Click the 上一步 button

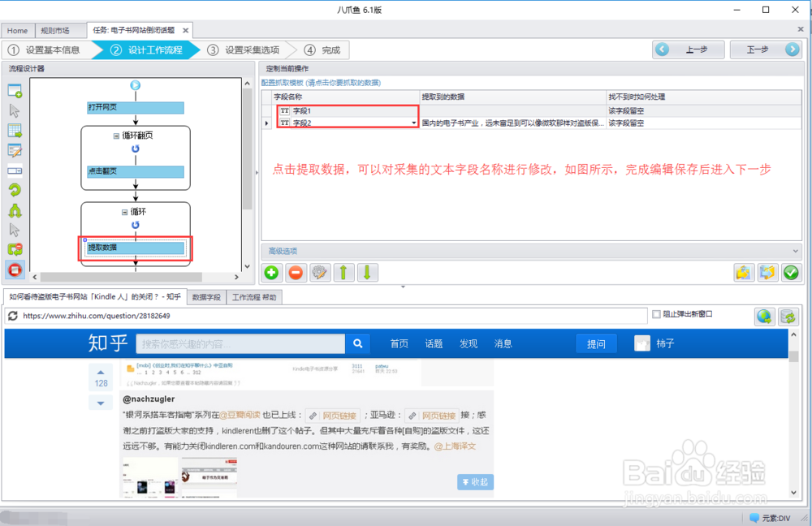[x=688, y=50]
